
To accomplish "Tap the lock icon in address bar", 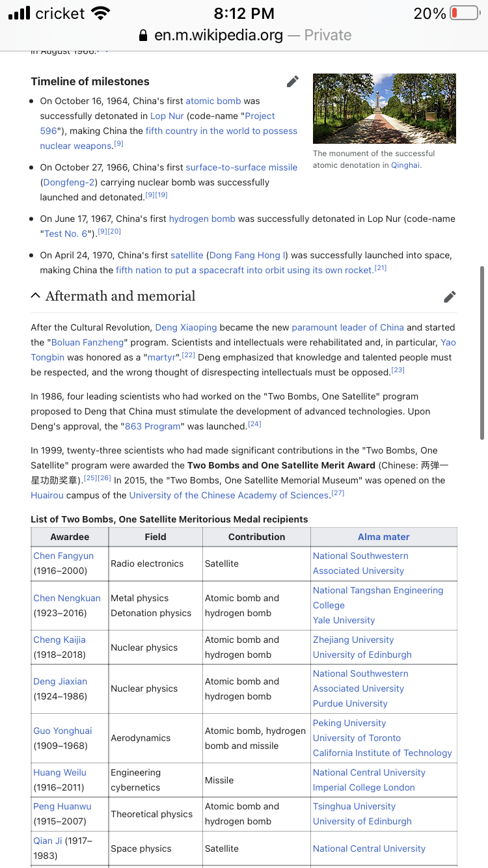I will coord(143,35).
